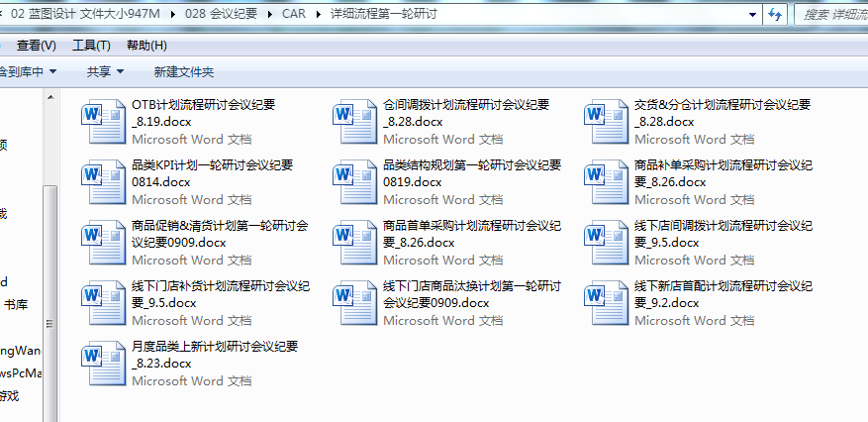The width and height of the screenshot is (868, 422).
Task: Click the 品类结构规划第一轮研讨会议纪要0819.docx icon
Action: click(354, 180)
